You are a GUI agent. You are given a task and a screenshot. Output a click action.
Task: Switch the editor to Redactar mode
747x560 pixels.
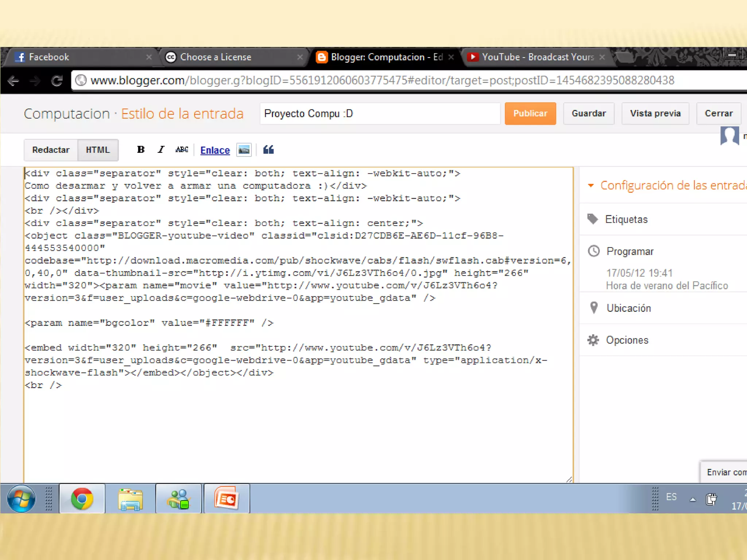(51, 150)
